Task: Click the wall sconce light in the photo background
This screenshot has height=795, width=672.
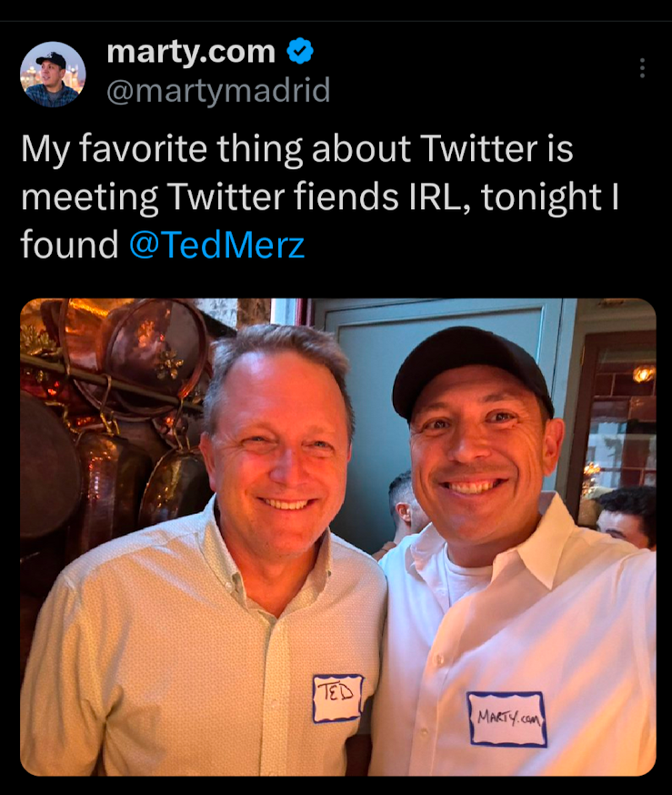Action: click(644, 372)
